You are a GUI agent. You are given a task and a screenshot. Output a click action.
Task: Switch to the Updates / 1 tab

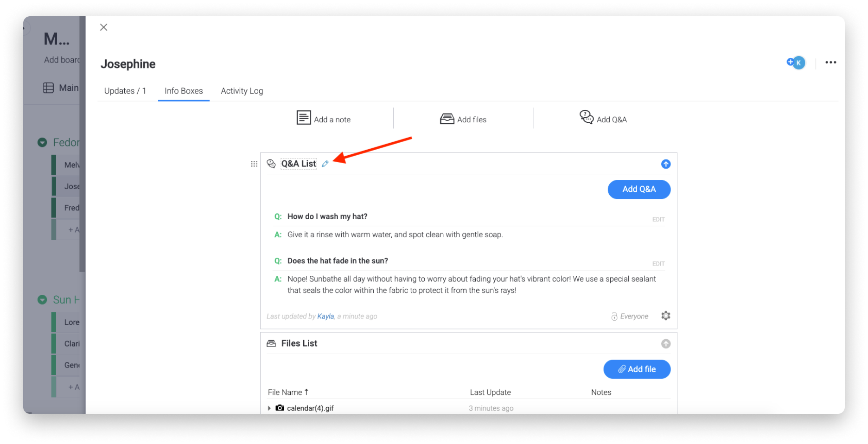[x=125, y=91]
